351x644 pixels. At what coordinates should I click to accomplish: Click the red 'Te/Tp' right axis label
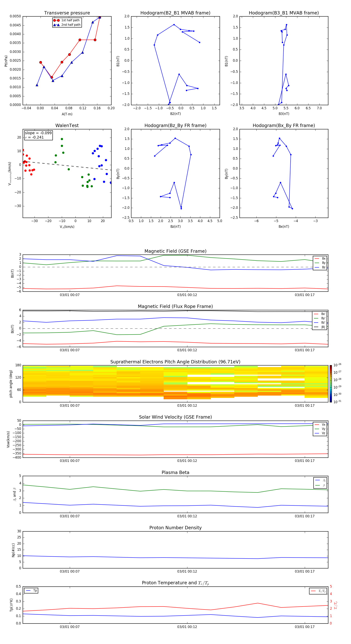tap(336, 605)
